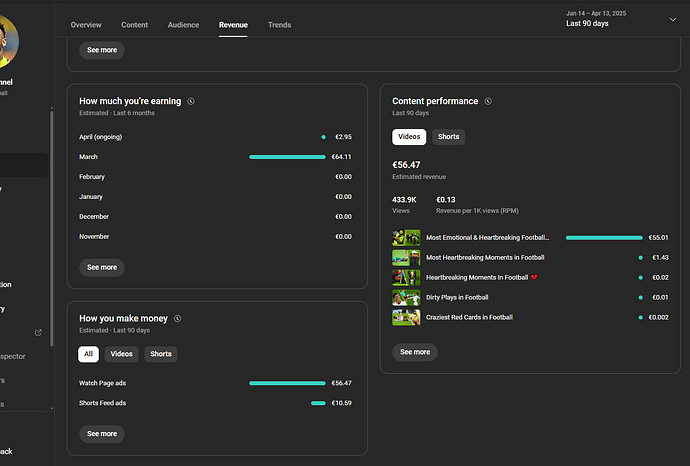Screen dimensions: 690x466
Task: Click the December earnings row label
Action: (x=94, y=217)
